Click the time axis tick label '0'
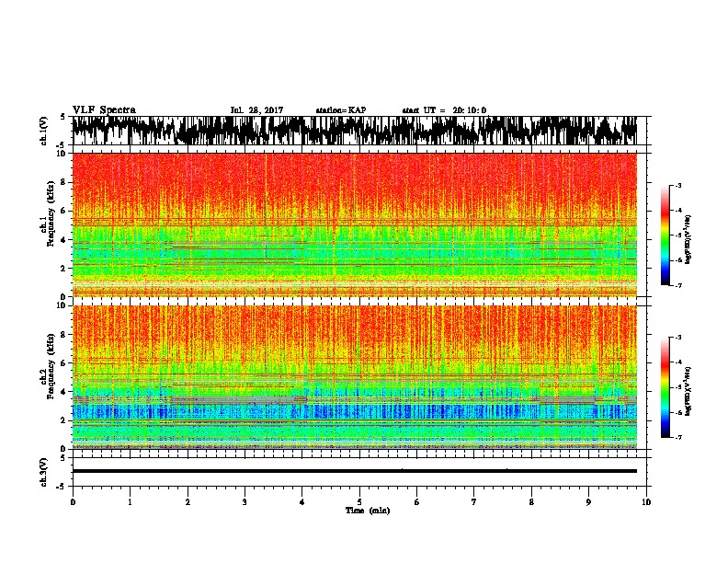The height and width of the screenshot is (563, 728). tap(73, 502)
